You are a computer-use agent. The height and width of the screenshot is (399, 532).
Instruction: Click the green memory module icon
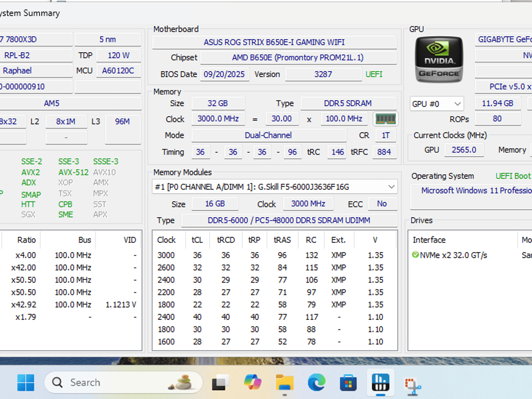click(x=385, y=119)
